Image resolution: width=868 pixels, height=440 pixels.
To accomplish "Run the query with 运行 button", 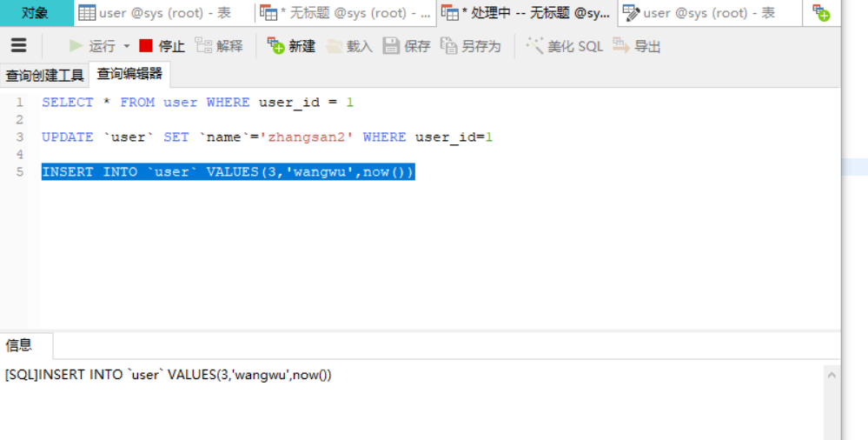I will click(x=92, y=46).
